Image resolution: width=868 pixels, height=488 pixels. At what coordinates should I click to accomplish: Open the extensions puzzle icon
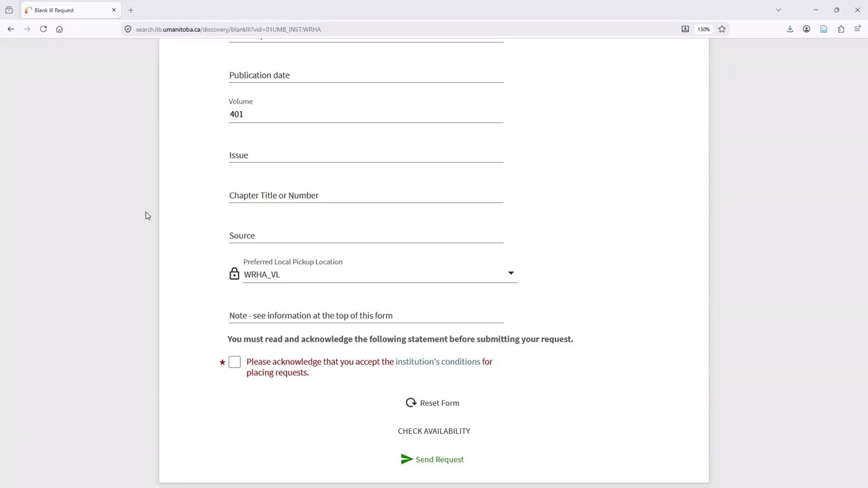pos(841,29)
